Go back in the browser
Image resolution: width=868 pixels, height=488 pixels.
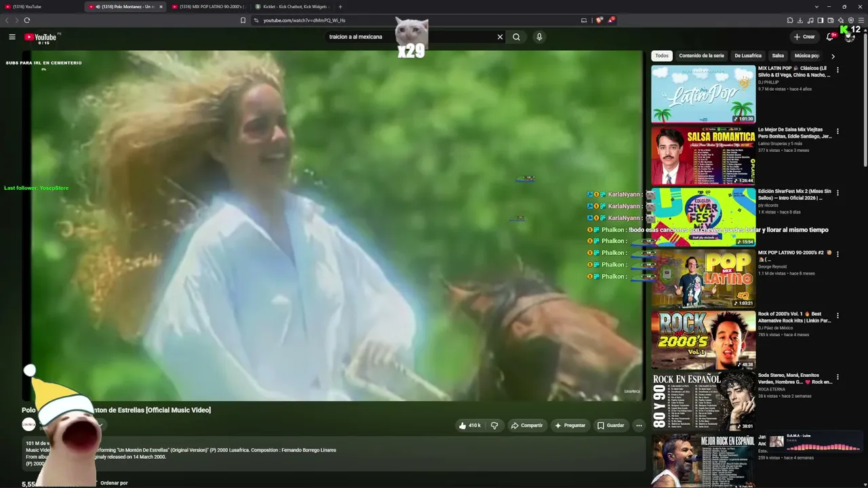pos(7,20)
